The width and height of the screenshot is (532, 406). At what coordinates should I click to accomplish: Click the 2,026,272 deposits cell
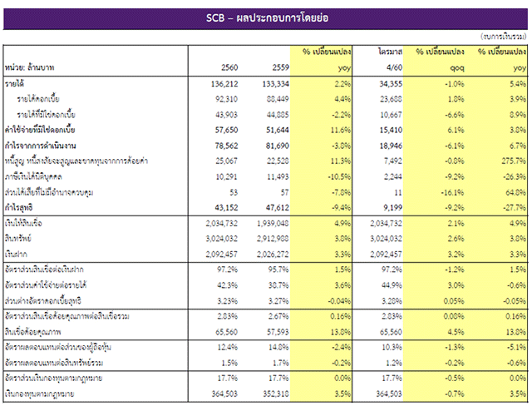click(x=270, y=253)
